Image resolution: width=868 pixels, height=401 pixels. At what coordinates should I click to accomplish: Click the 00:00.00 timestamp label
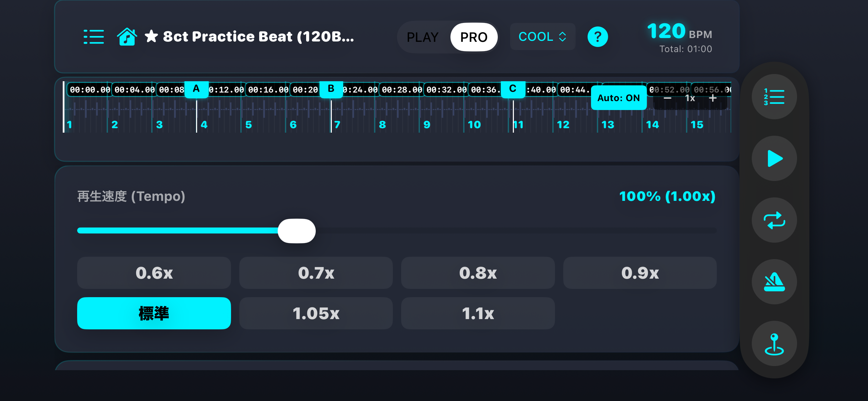(90, 90)
